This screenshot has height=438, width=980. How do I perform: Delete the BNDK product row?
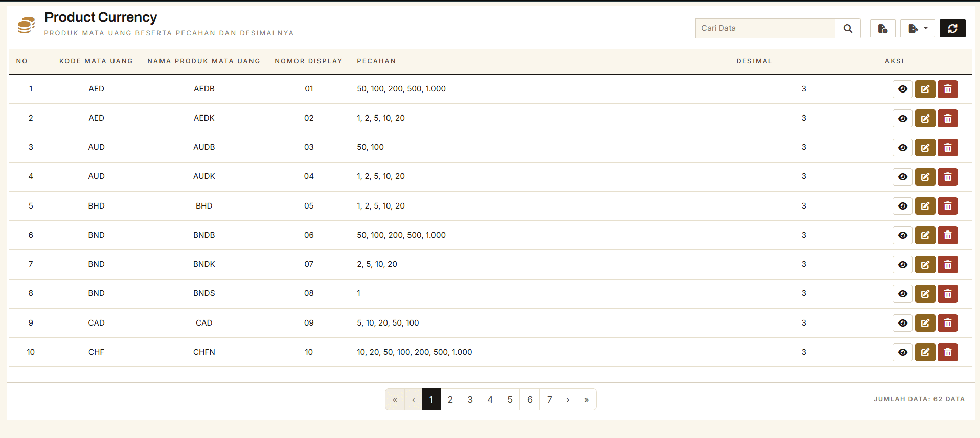[948, 264]
